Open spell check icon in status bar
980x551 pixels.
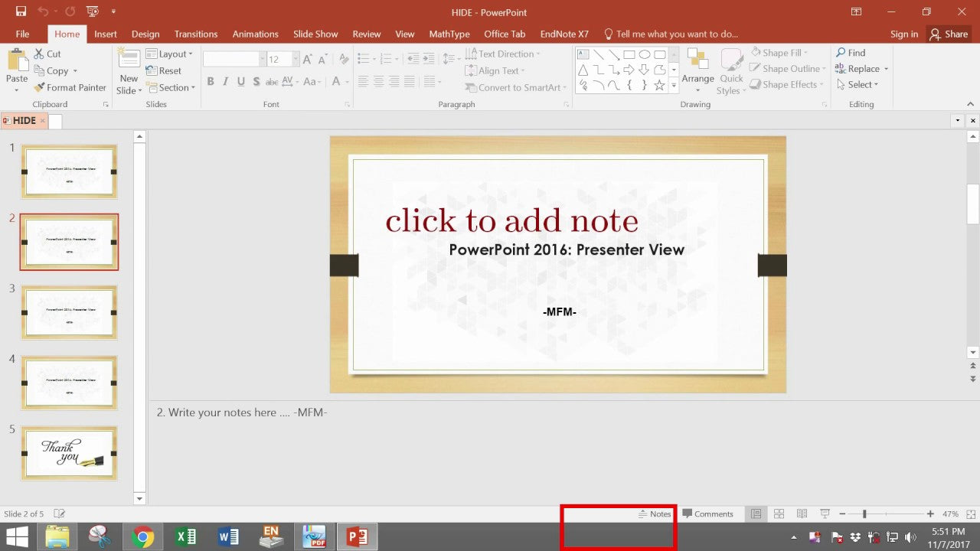[x=60, y=514]
